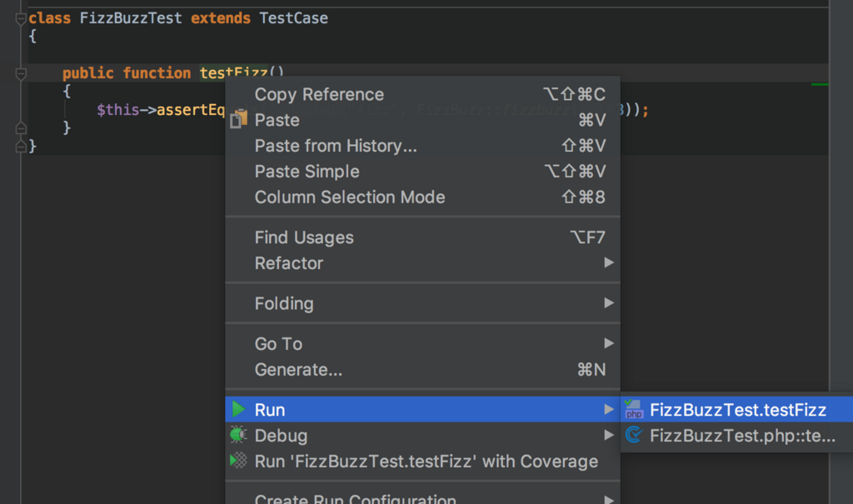Screen dimensions: 853x504
Task: Open Paste from History...
Action: click(336, 146)
